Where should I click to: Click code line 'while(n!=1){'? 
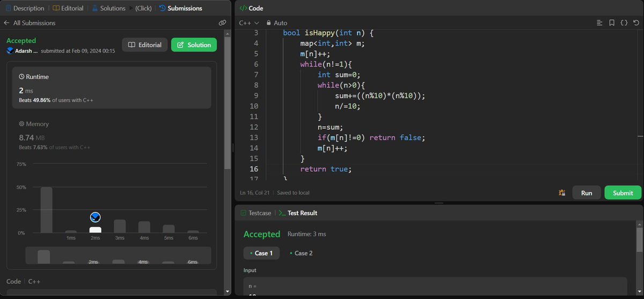point(326,64)
